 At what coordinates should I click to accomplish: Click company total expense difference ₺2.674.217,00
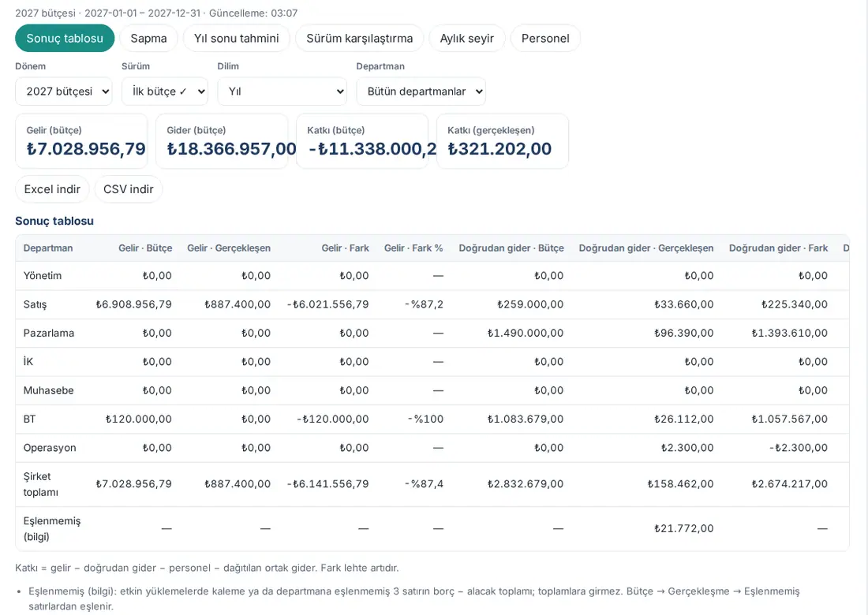pos(789,484)
